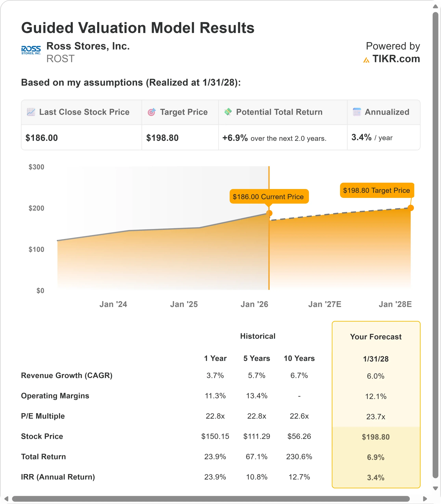Click the Historical column group header
This screenshot has height=504, width=441.
258,336
